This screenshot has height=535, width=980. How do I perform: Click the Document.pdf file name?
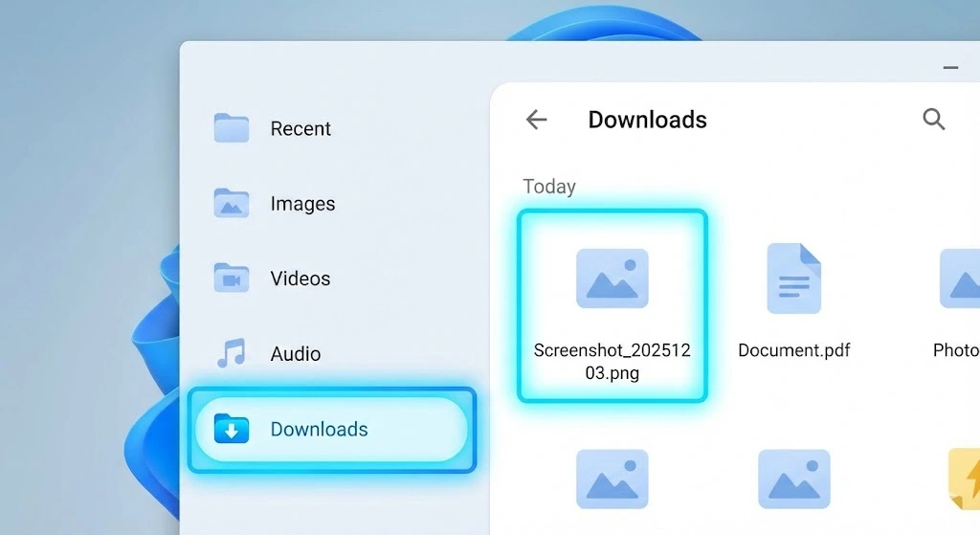(793, 350)
